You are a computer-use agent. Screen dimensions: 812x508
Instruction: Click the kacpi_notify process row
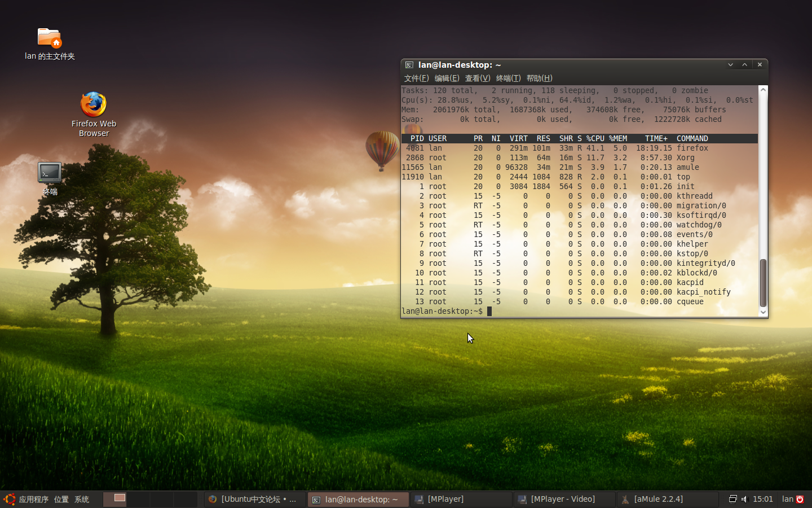(x=579, y=292)
